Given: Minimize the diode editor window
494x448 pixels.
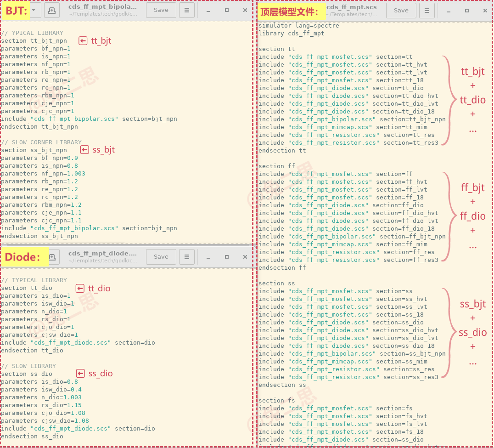Looking at the screenshot, I should (208, 257).
